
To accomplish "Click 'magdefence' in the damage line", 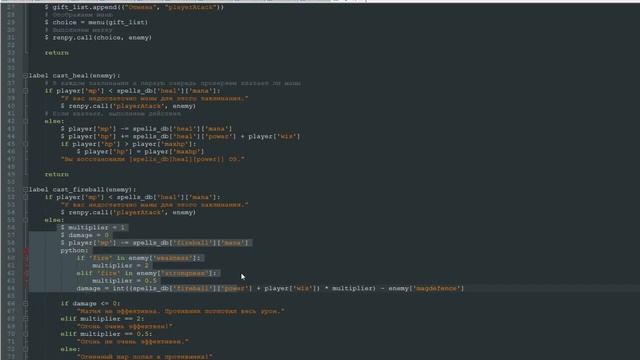I will coord(437,289).
